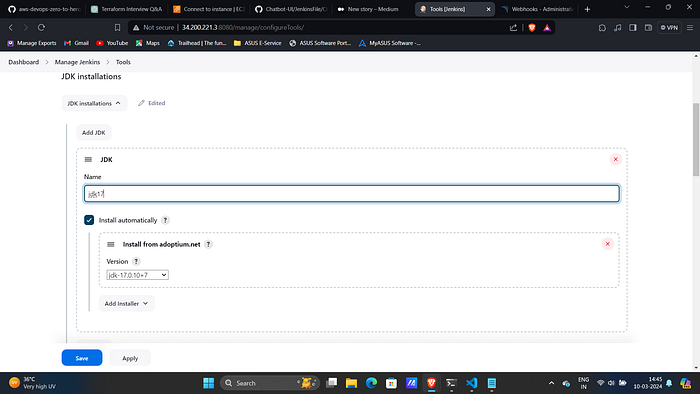Open weather widget showing 36°C
Screen dimensions: 700x394
[x=32, y=383]
